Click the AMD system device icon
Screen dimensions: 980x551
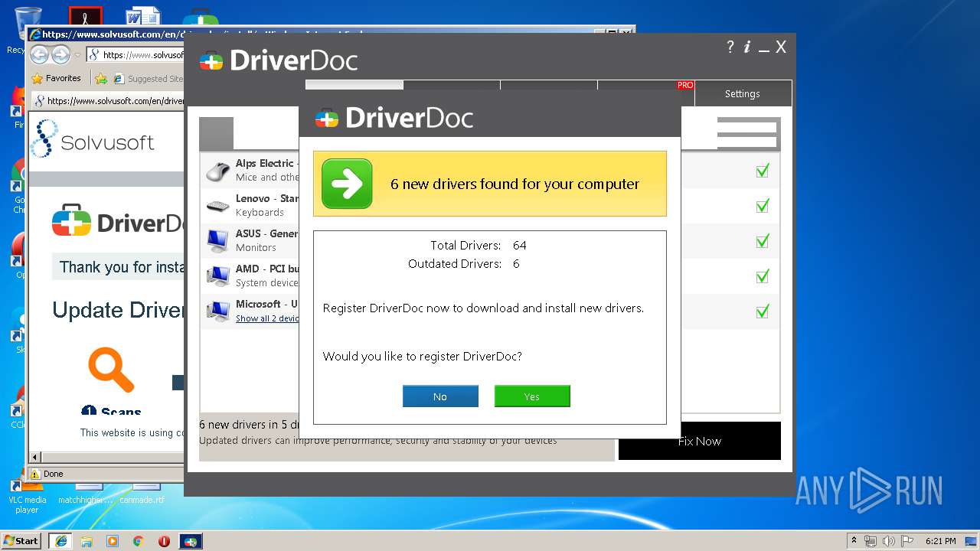pyautogui.click(x=218, y=276)
